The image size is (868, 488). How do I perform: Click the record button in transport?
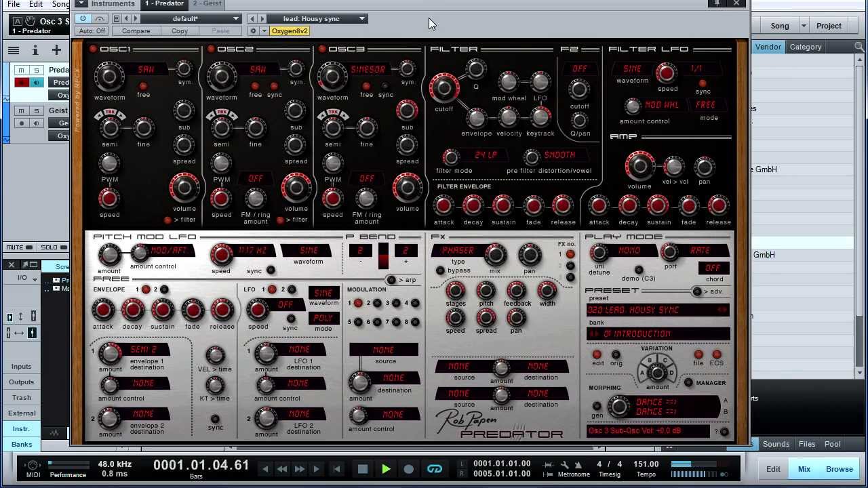click(408, 469)
